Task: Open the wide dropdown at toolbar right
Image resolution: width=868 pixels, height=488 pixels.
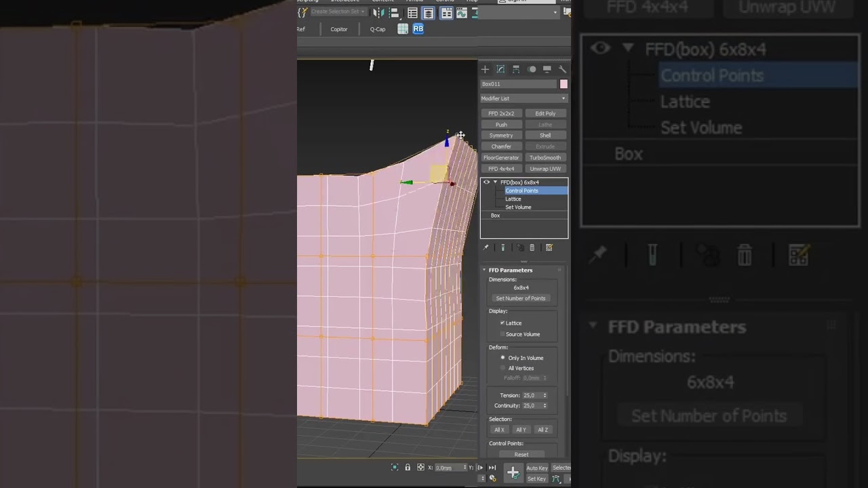Action: [518, 12]
